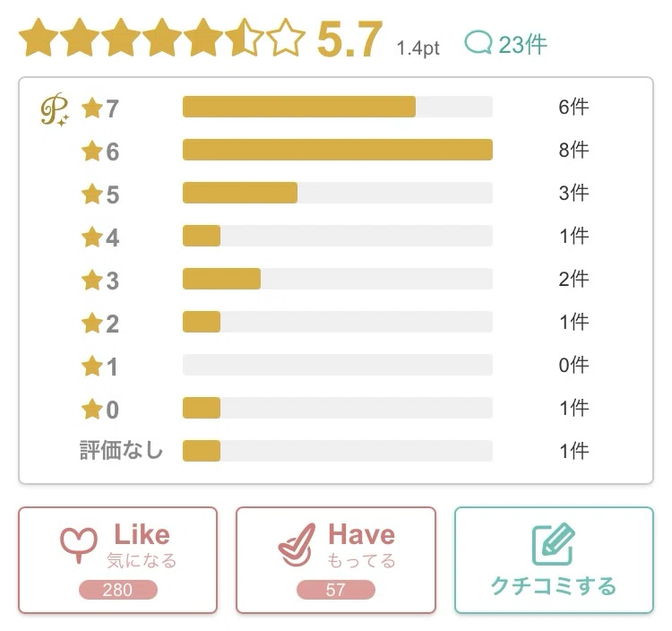Click the 0-star rating row bar
Screen dimensions: 672x631
tap(338, 408)
